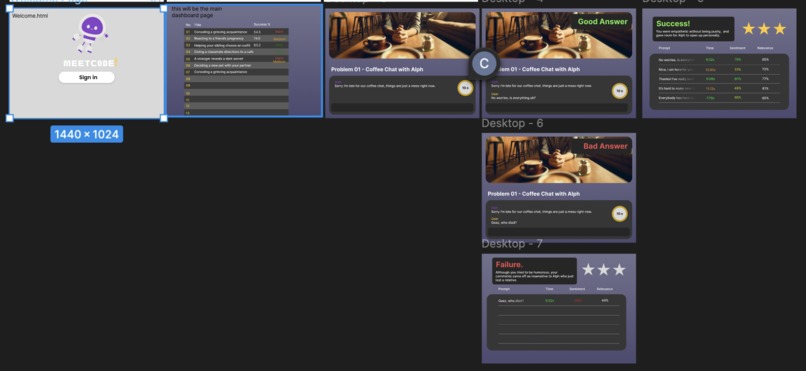Select the Relevance column header in Failure frame

604,289
